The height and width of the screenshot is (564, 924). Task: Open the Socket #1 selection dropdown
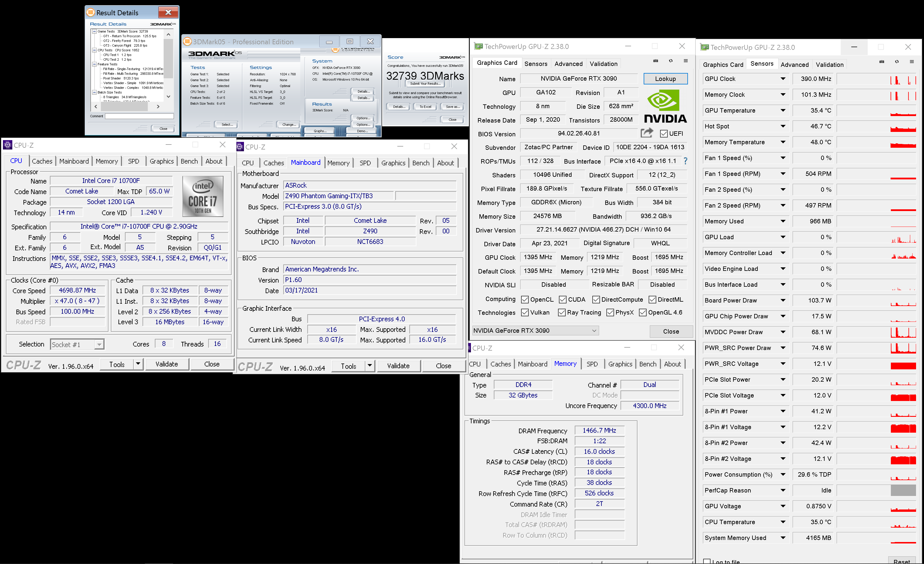77,344
